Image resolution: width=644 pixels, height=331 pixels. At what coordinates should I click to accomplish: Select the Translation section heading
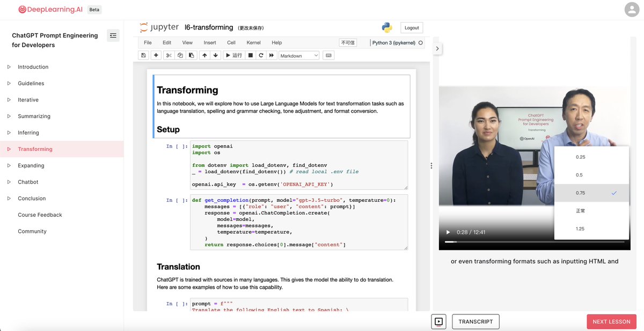pyautogui.click(x=178, y=267)
